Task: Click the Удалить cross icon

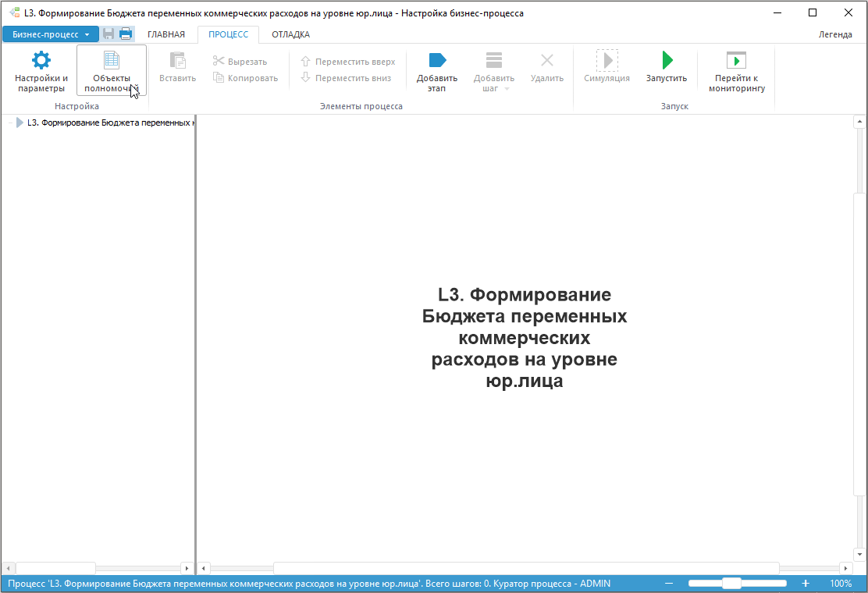Action: click(x=547, y=60)
